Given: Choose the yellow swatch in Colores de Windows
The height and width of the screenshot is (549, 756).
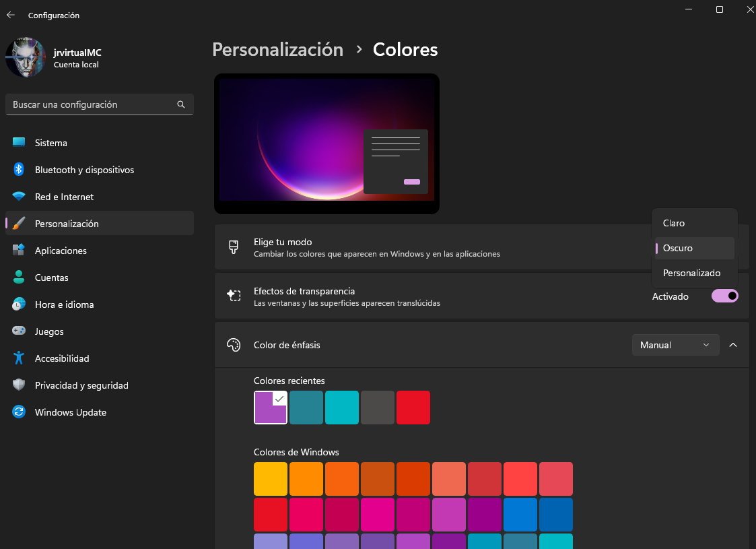Looking at the screenshot, I should 271,479.
